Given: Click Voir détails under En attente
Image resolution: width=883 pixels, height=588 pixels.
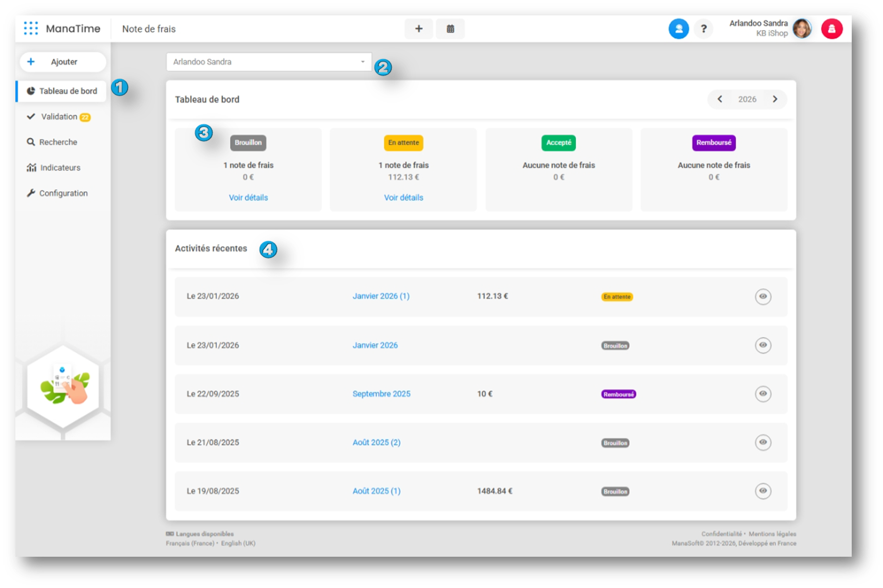Looking at the screenshot, I should tap(403, 197).
